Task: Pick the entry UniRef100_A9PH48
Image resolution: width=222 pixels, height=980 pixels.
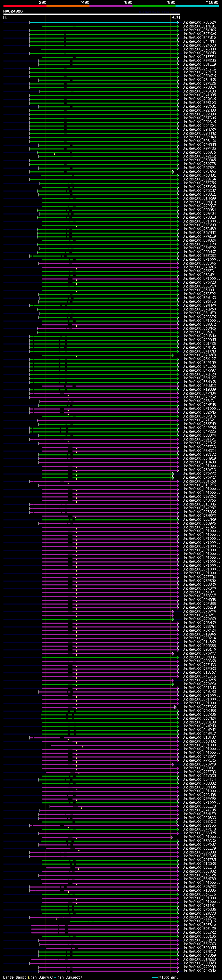Action: (199, 137)
